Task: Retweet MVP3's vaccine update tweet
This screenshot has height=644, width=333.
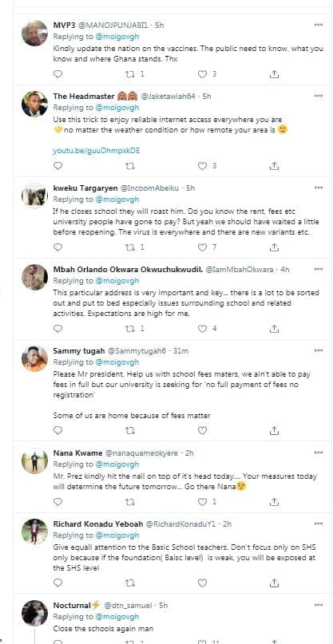Action: pos(130,74)
